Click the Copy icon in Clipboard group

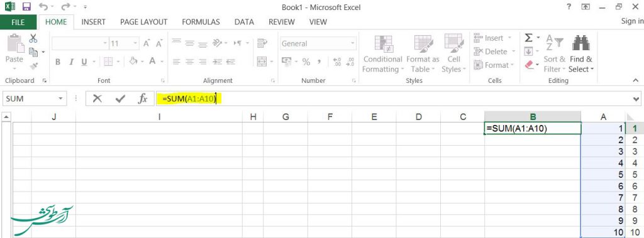coord(33,52)
